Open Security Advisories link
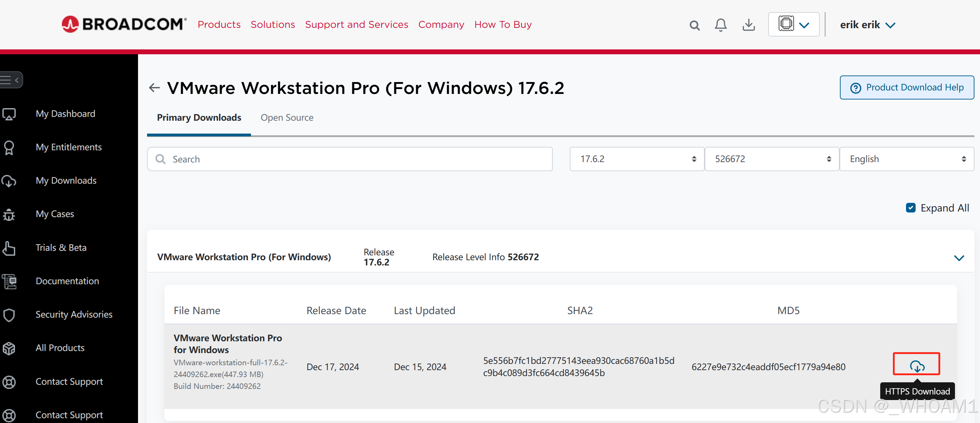Image resolution: width=980 pixels, height=423 pixels. [74, 315]
